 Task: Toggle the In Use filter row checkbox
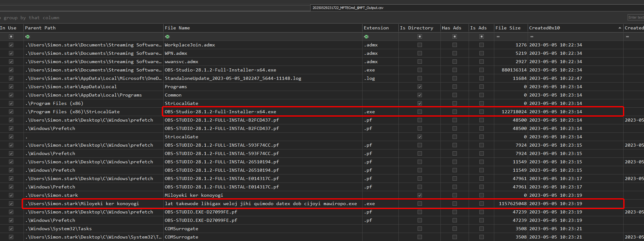tap(11, 37)
